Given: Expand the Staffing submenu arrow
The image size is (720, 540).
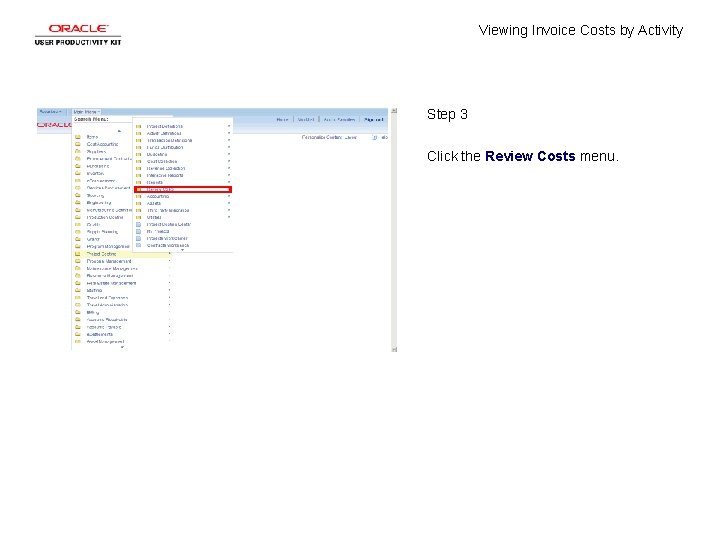Looking at the screenshot, I should pyautogui.click(x=169, y=290).
